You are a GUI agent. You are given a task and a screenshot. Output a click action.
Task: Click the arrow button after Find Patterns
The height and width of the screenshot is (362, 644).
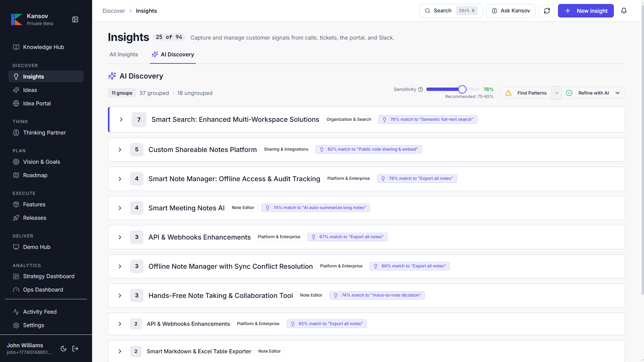click(x=556, y=93)
